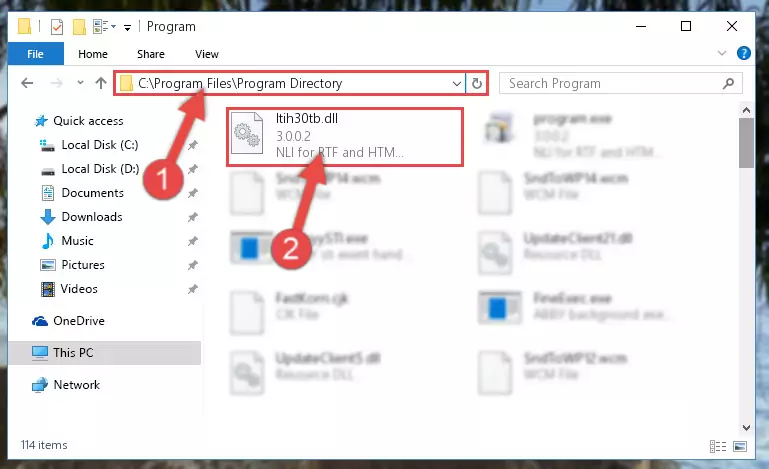Click the search magnifier icon
Screen dimensions: 769x469
[728, 83]
